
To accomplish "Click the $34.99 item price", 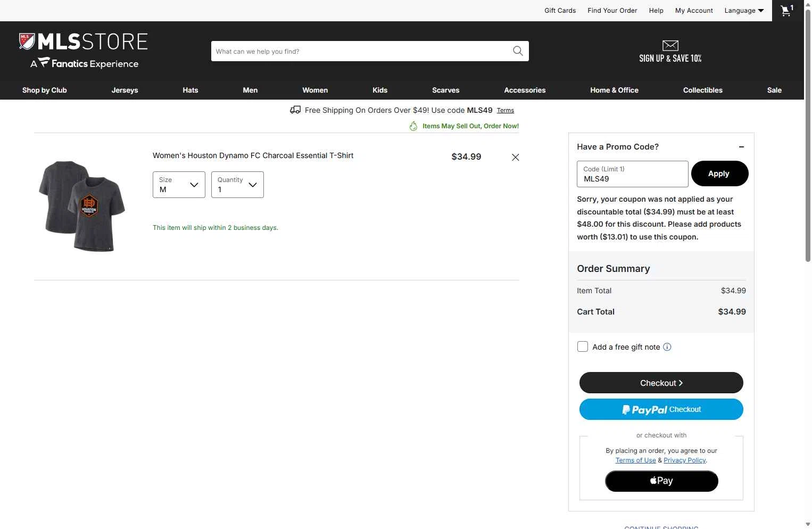I will point(466,156).
